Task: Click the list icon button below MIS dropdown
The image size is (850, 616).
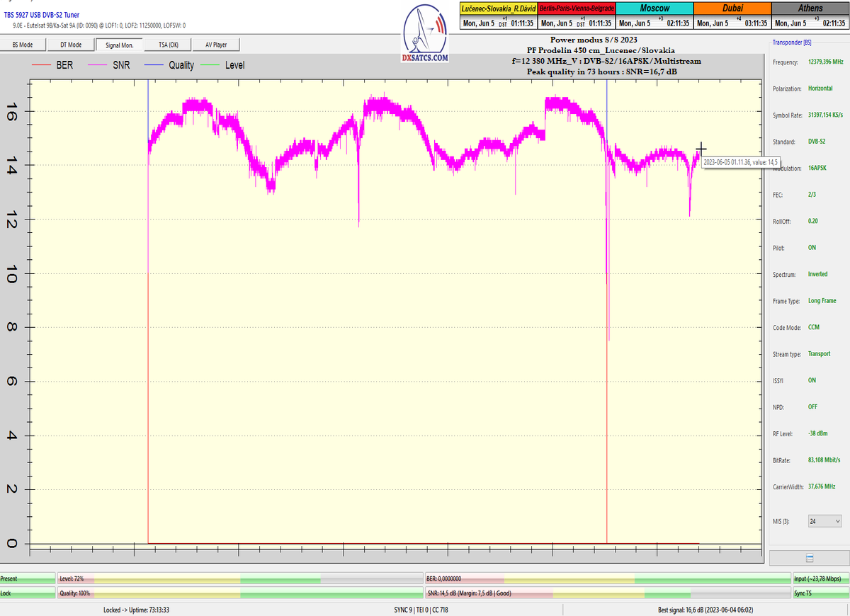Action: [809, 558]
